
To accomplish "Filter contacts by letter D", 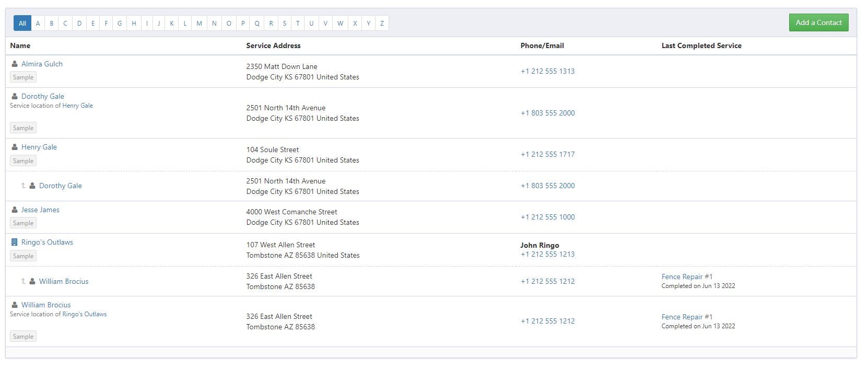I will [x=79, y=23].
